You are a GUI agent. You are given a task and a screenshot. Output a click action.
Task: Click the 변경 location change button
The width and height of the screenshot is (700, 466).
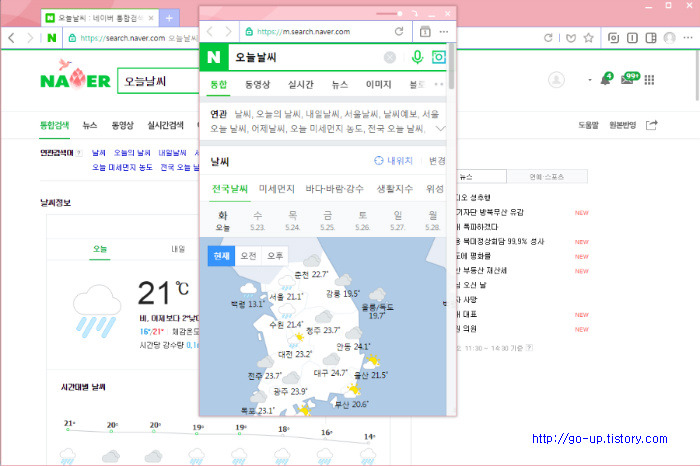click(437, 161)
